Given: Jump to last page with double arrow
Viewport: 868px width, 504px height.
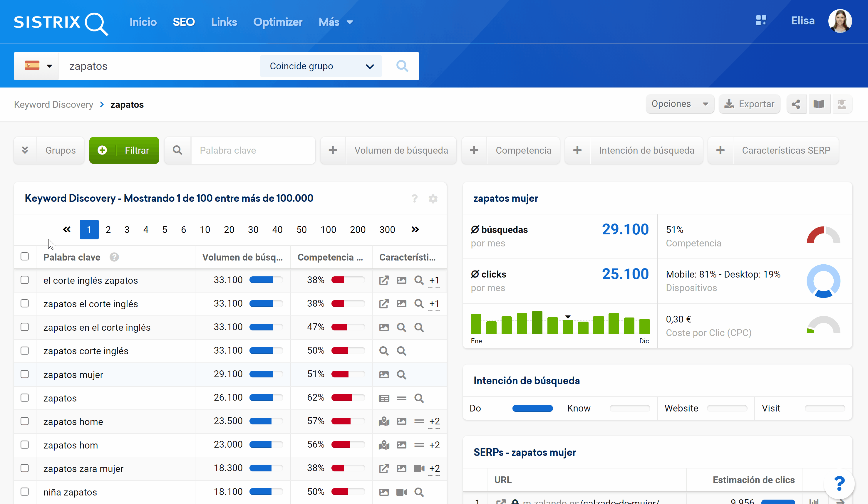Looking at the screenshot, I should point(415,230).
